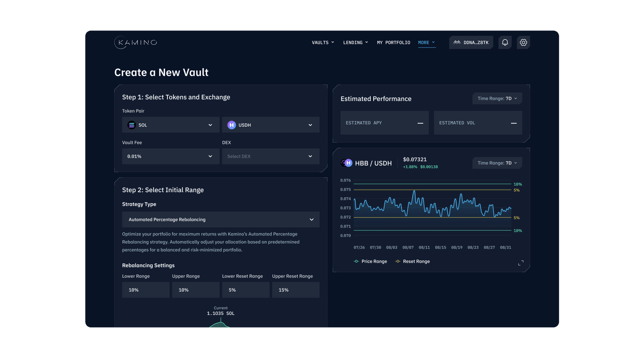Click the Create a New Vault heading
This screenshot has width=644, height=358.
tap(161, 72)
